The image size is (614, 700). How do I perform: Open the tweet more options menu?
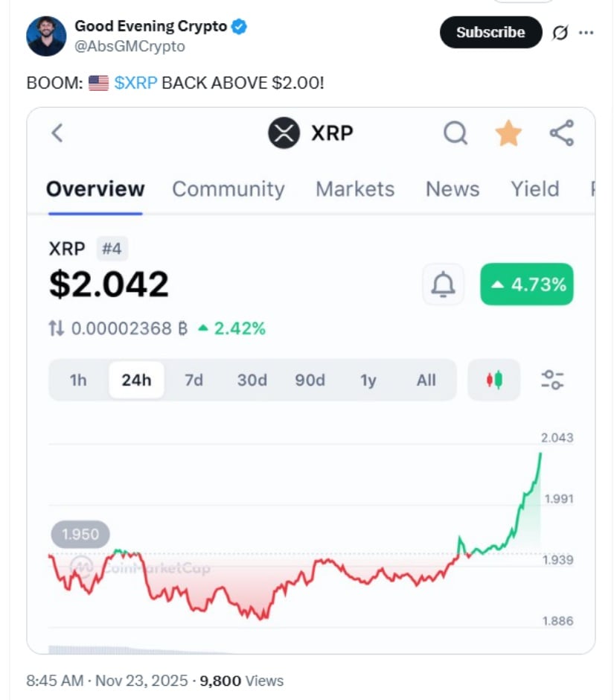tap(586, 33)
